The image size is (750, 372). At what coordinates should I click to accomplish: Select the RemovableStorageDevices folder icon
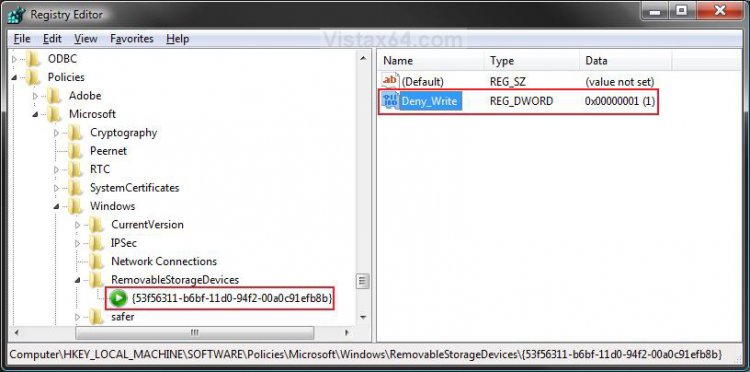point(96,279)
